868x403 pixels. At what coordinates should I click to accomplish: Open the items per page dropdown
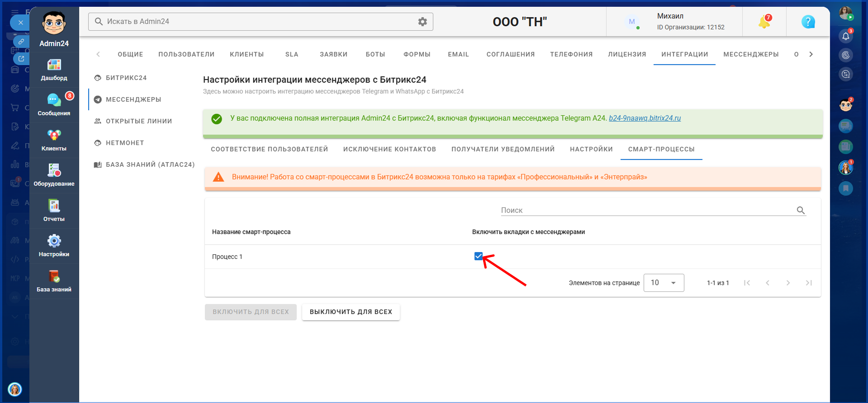pos(664,283)
